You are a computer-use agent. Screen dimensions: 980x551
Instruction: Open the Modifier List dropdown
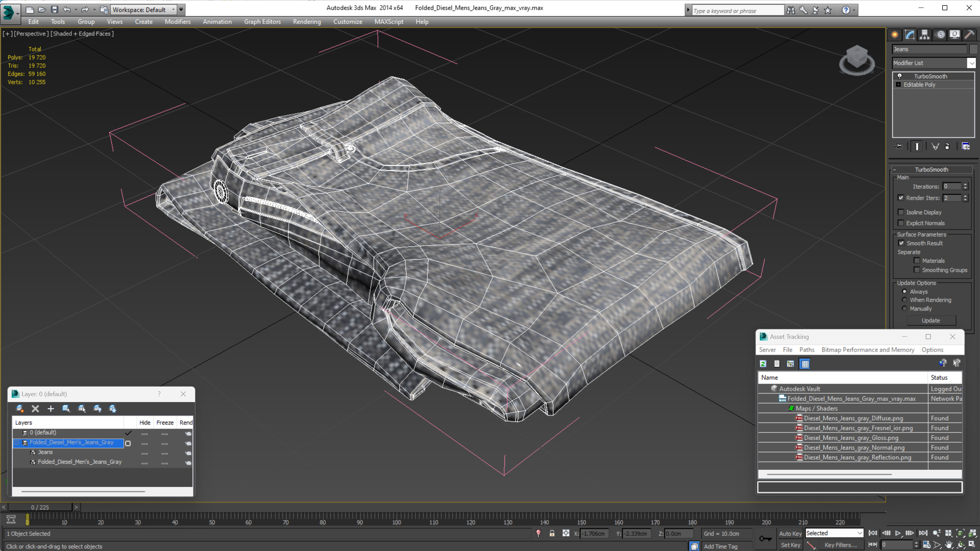pos(971,63)
